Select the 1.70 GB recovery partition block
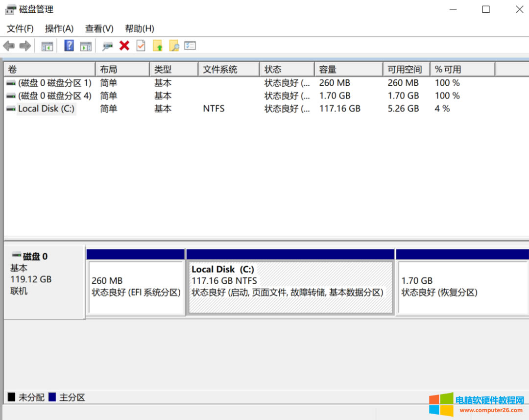Screen dimensions: 529x420 pos(462,287)
